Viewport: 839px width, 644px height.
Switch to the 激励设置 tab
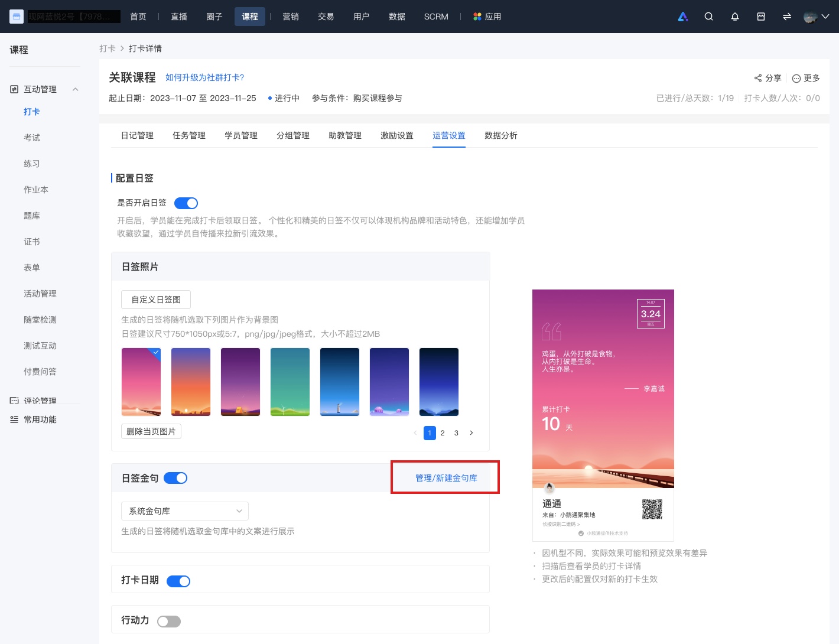click(x=397, y=135)
